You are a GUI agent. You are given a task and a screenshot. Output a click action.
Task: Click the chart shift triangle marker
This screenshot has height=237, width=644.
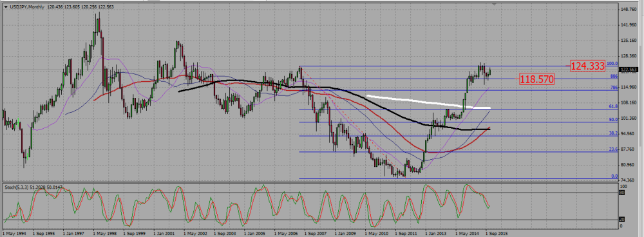495,4
